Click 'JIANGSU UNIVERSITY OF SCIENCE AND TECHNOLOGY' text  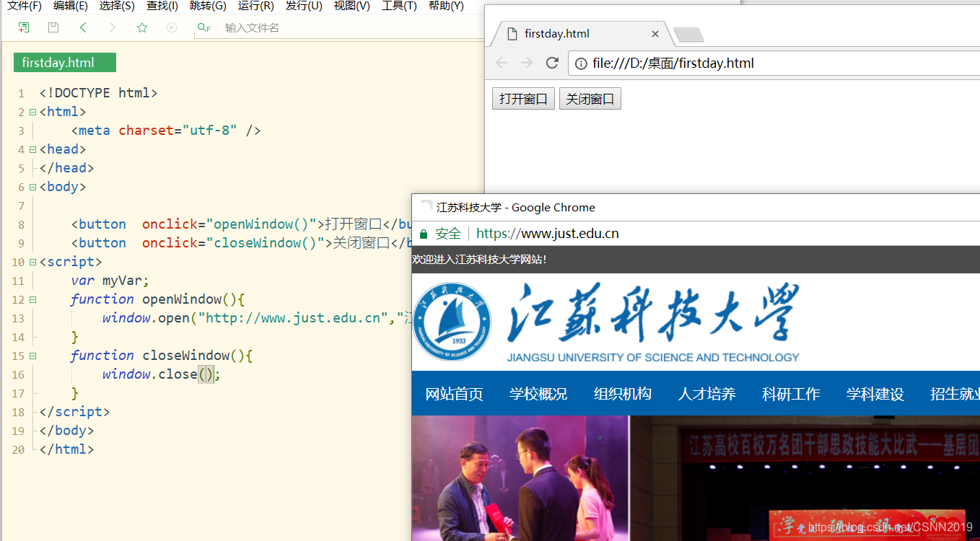pos(653,357)
